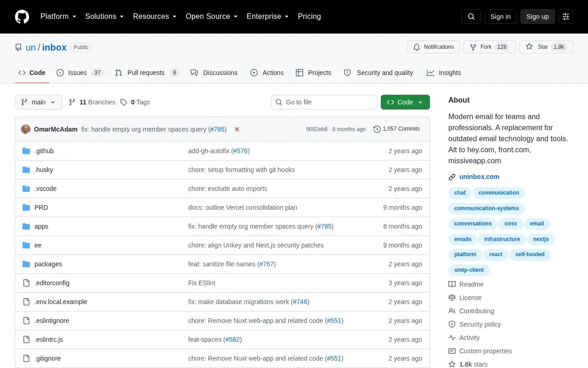Expand the Resources menu
The image size is (588, 368).
[154, 17]
